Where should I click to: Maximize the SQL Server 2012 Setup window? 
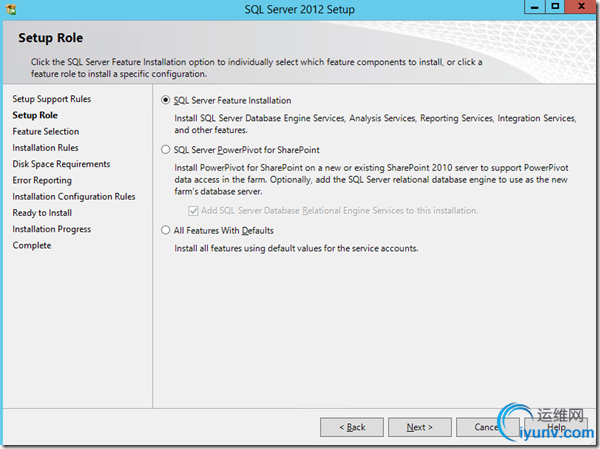555,7
